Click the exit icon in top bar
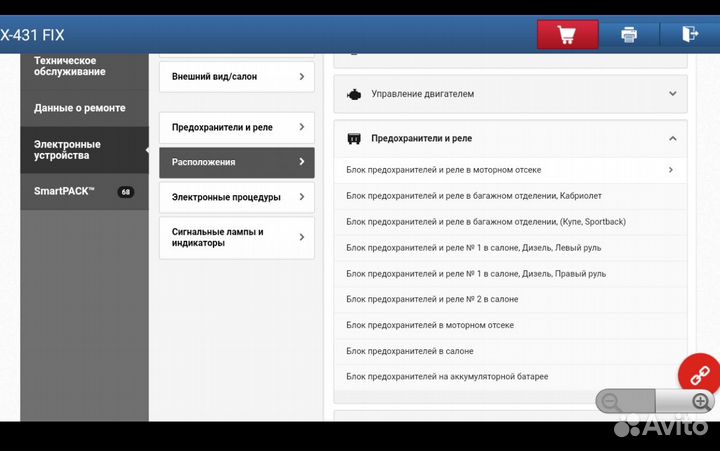The height and width of the screenshot is (451, 720). (689, 35)
